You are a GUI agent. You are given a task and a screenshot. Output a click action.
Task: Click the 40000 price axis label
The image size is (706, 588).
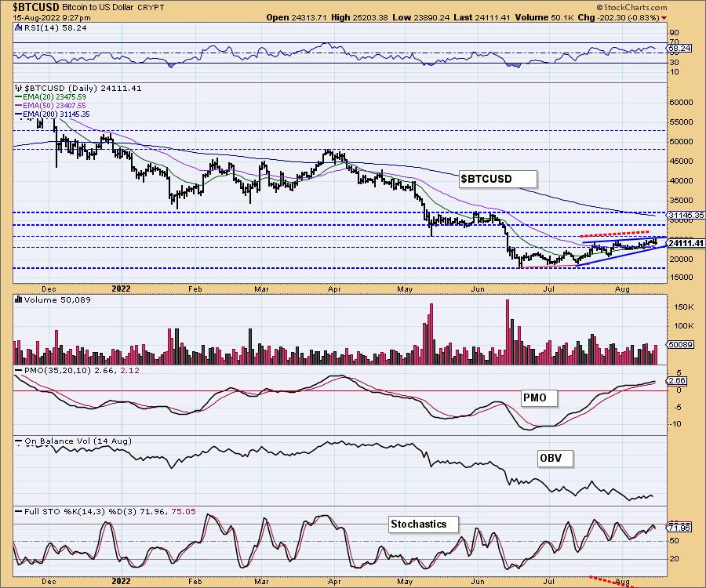point(681,181)
